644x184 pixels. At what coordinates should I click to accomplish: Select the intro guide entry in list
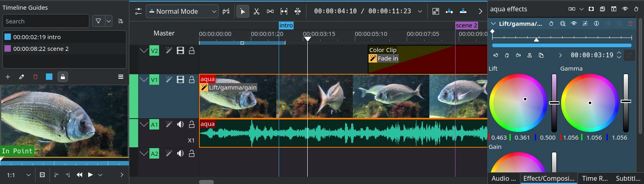click(x=37, y=37)
